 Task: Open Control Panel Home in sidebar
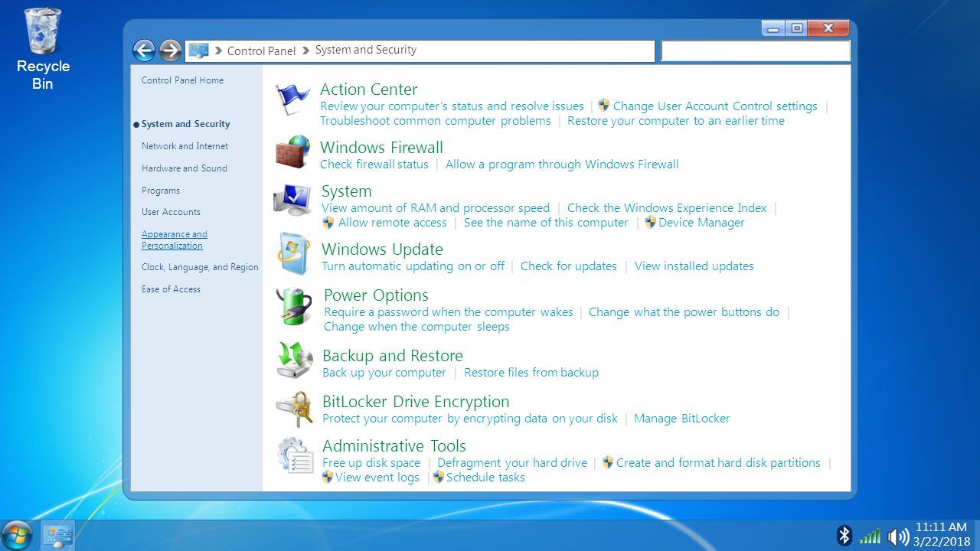pos(182,80)
